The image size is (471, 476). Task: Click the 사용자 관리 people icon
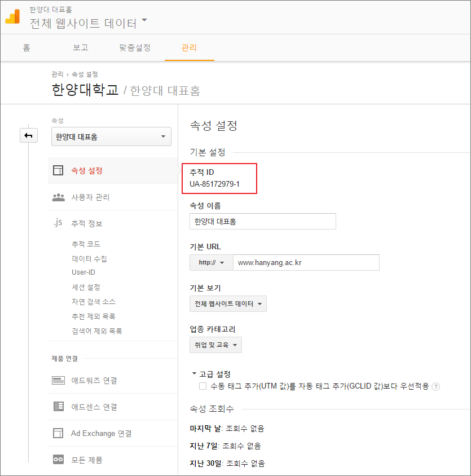point(58,197)
